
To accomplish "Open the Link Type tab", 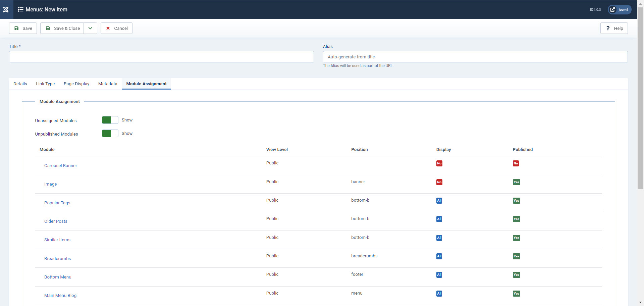I will (x=45, y=84).
